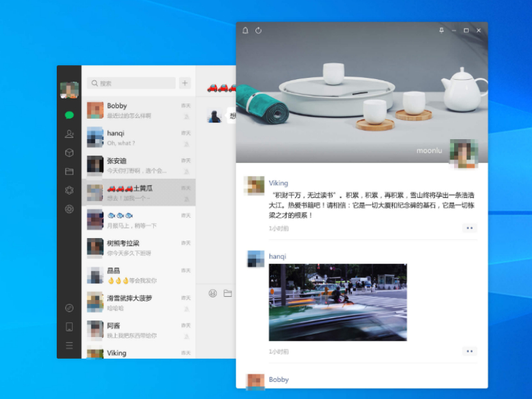
Task: Select the 土黄瓜 group chat
Action: point(139,192)
